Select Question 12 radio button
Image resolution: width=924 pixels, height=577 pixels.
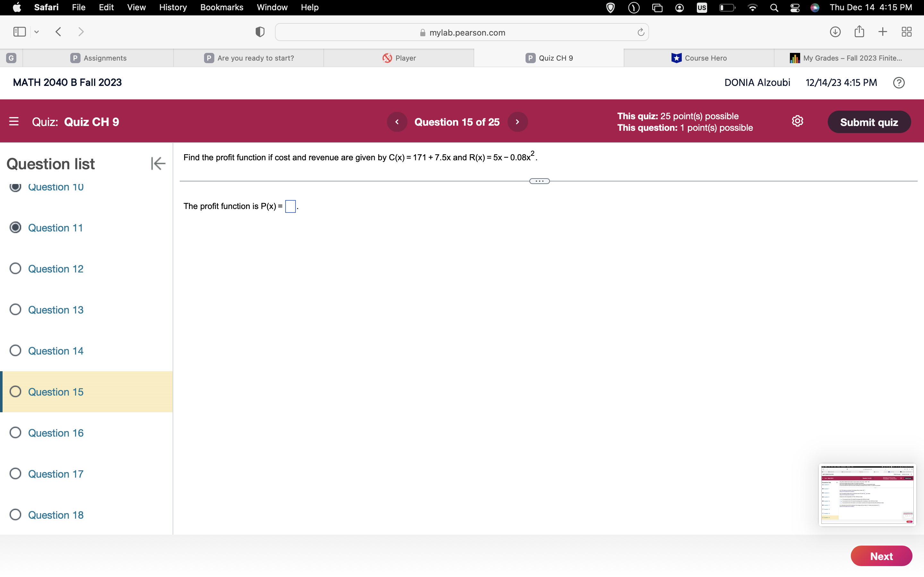pyautogui.click(x=17, y=269)
